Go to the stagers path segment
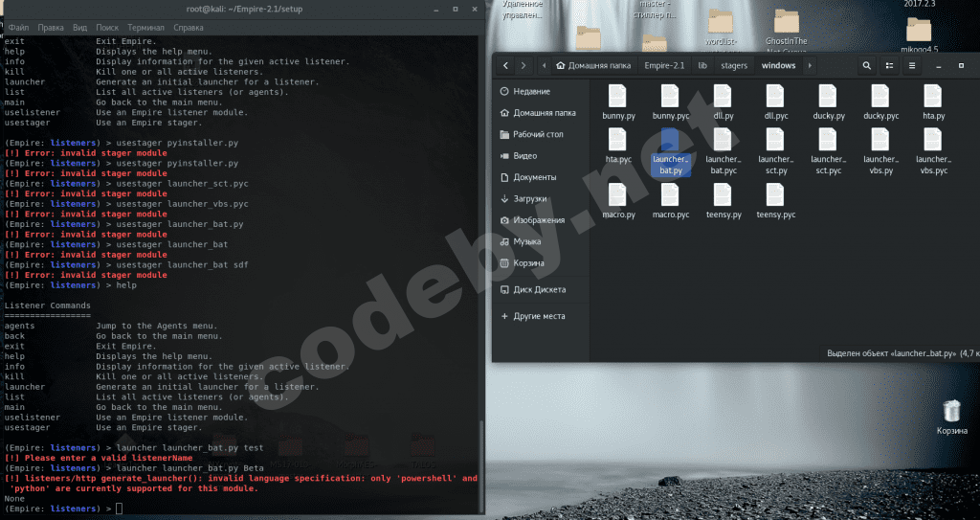The height and width of the screenshot is (520, 980). (x=734, y=65)
